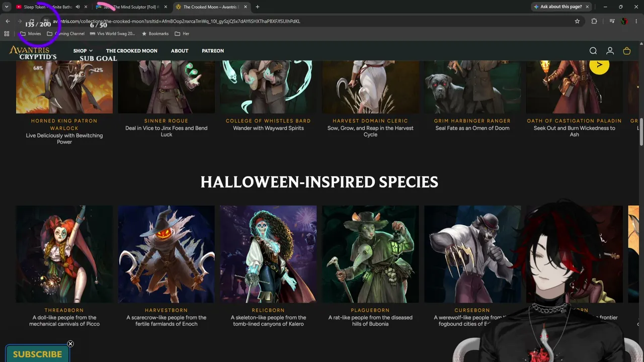Open the Chrome profile avatar
Viewport: 644px width, 362px height.
pyautogui.click(x=624, y=21)
